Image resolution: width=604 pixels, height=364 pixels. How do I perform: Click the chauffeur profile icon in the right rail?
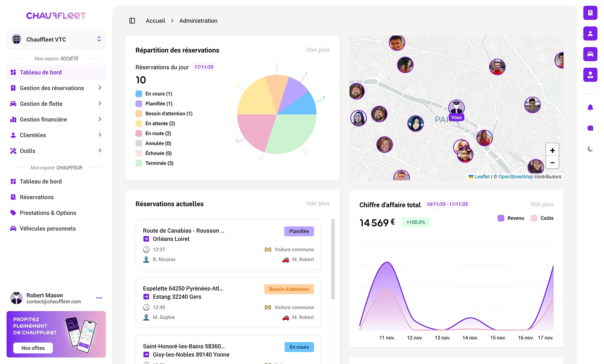pyautogui.click(x=590, y=75)
